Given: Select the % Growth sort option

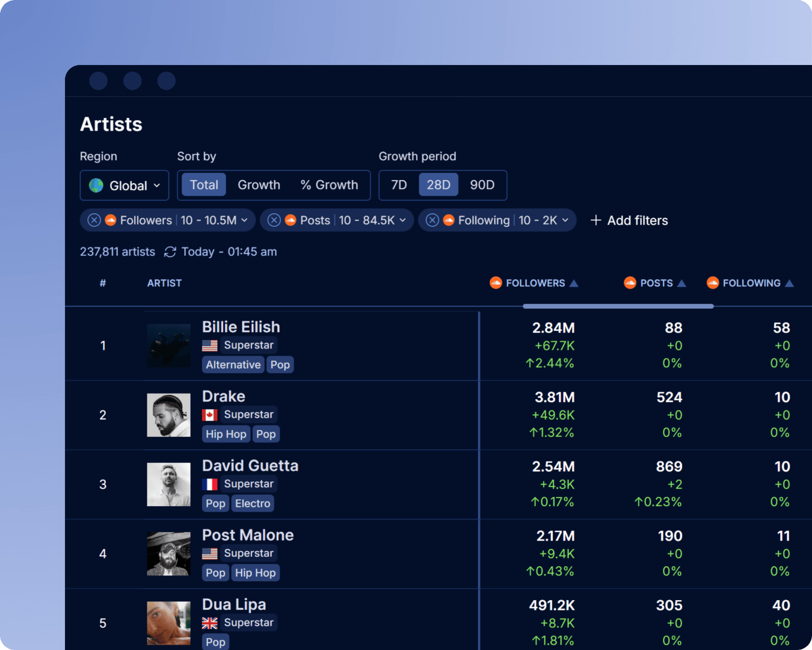Looking at the screenshot, I should coord(329,185).
